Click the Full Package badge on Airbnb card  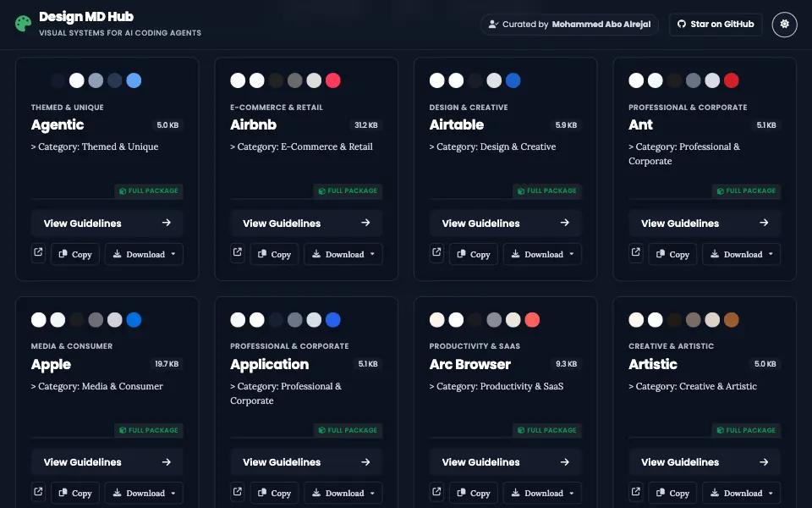tap(348, 190)
